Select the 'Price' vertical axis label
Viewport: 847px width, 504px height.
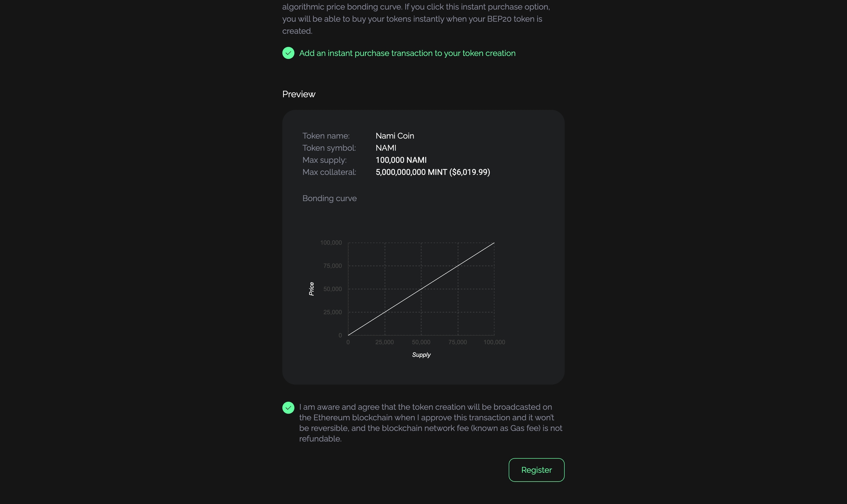[311, 289]
